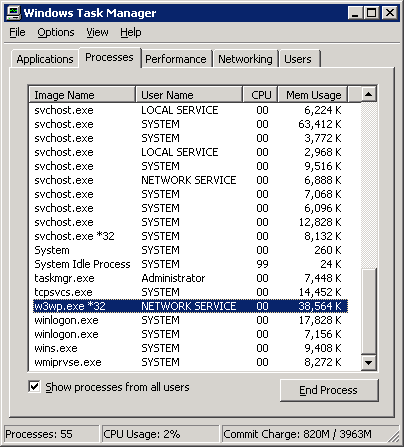Click the process list scrollbar thumb
This screenshot has height=447, width=404.
coord(369,311)
